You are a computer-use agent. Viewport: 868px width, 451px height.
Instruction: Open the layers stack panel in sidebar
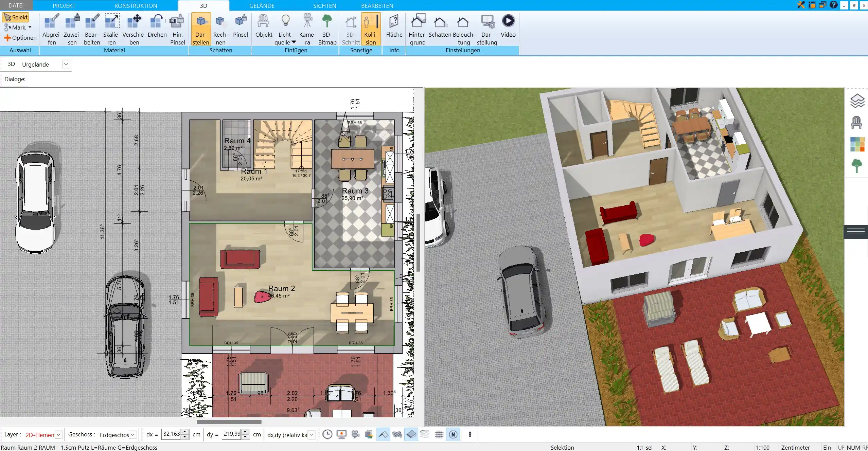(x=857, y=101)
